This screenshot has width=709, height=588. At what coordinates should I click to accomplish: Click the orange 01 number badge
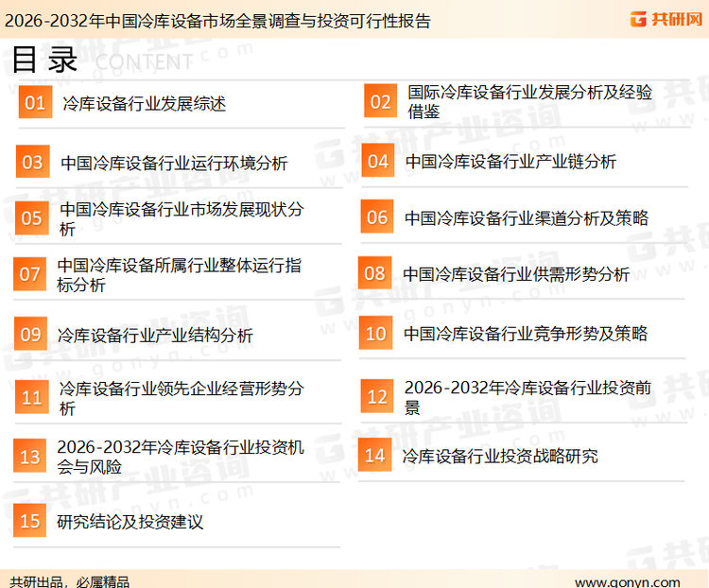coord(35,102)
